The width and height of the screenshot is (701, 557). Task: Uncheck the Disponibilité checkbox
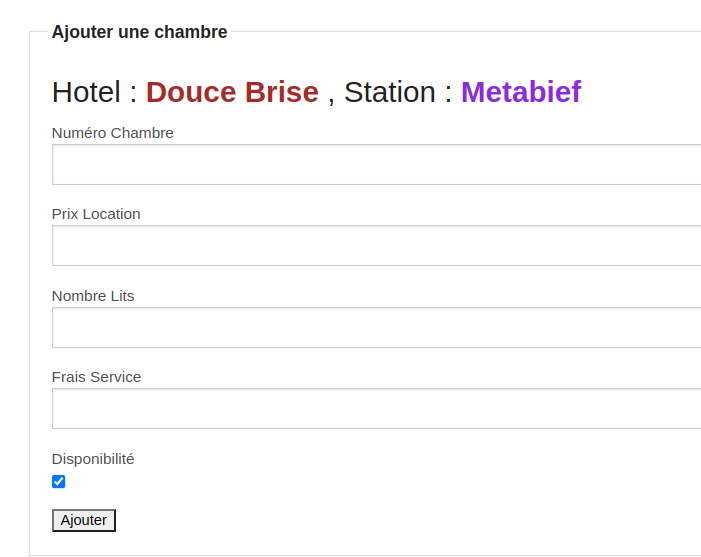59,482
